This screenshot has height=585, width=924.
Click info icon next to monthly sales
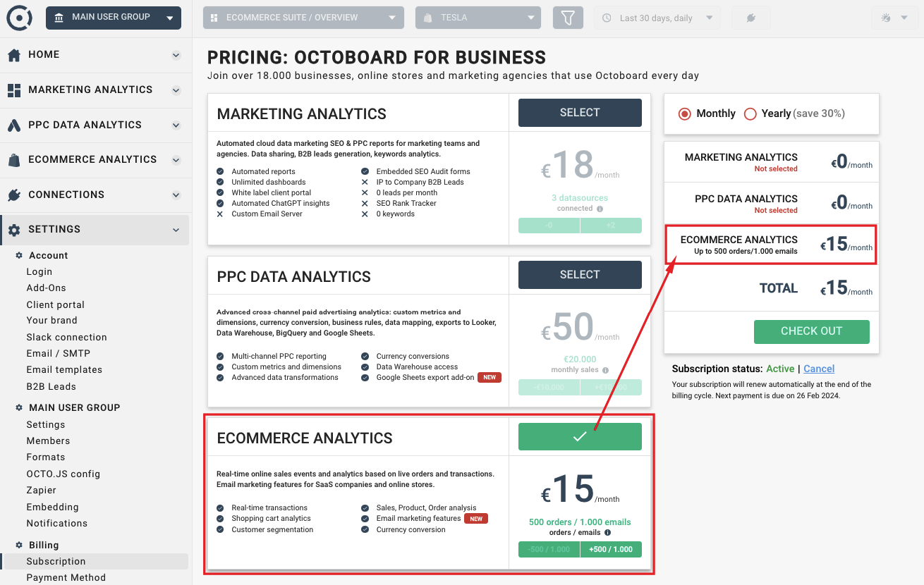tap(605, 370)
